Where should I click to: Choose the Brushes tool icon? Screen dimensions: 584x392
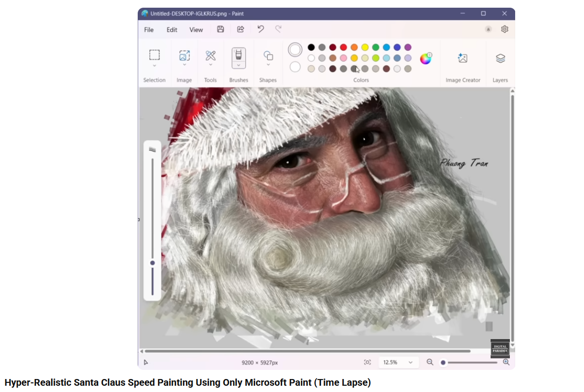click(238, 54)
